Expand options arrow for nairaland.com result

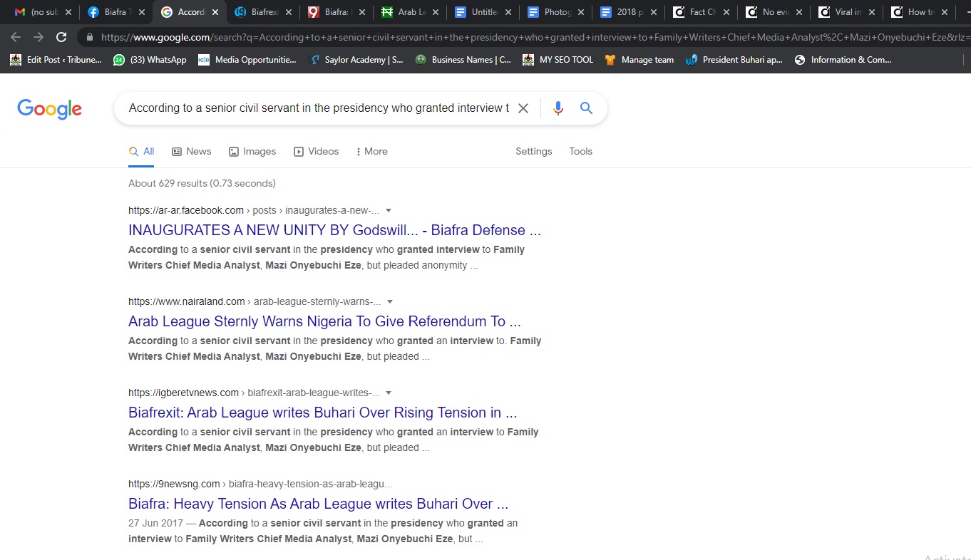coord(390,302)
